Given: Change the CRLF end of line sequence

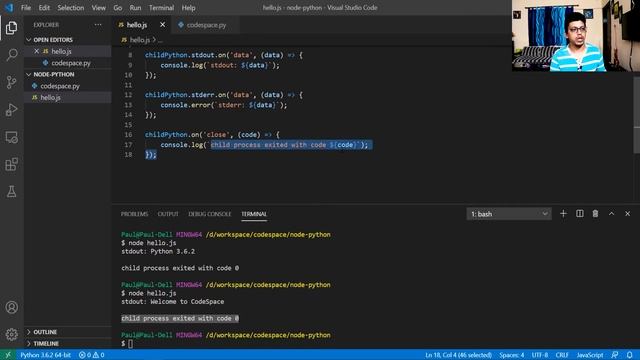Looking at the screenshot, I should point(562,355).
